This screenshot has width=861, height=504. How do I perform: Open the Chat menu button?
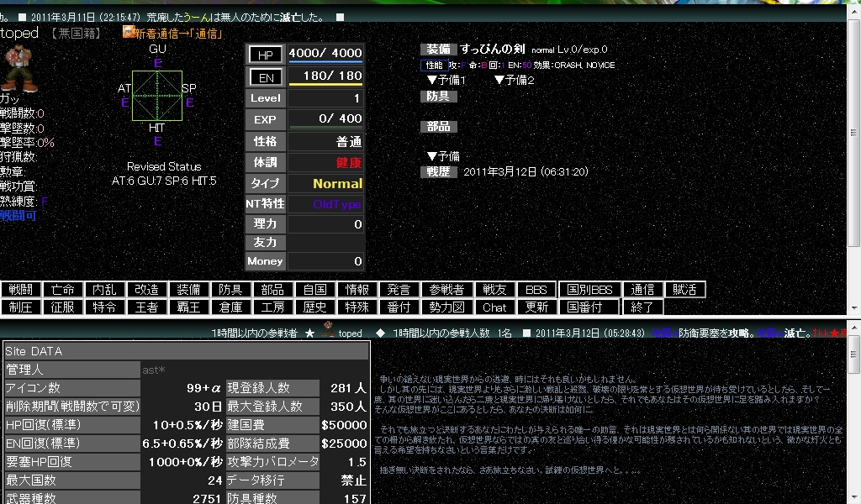click(x=494, y=307)
